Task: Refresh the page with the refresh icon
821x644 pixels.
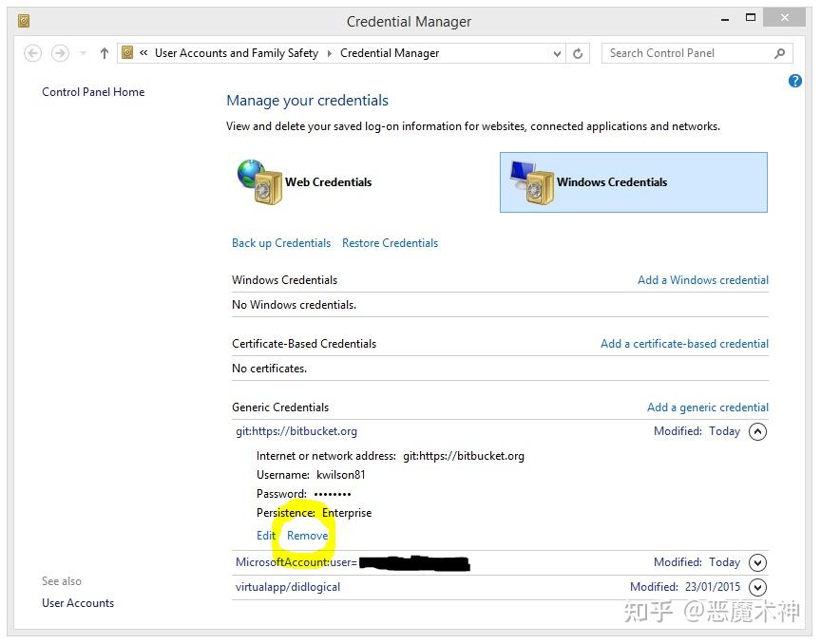Action: (578, 53)
